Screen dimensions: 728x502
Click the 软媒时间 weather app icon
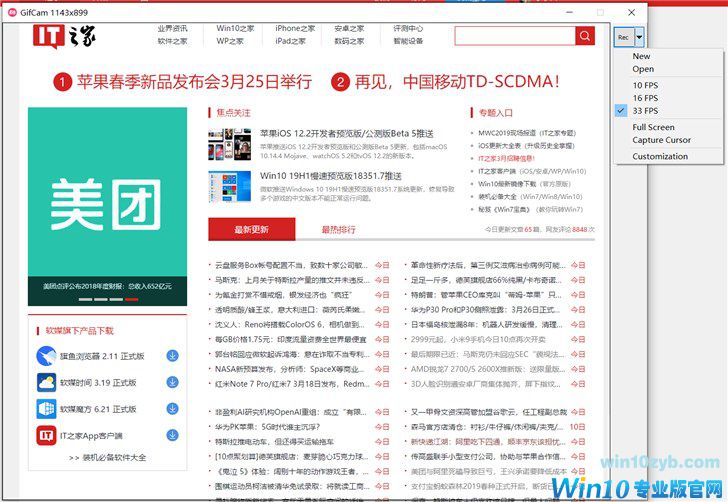[46, 383]
